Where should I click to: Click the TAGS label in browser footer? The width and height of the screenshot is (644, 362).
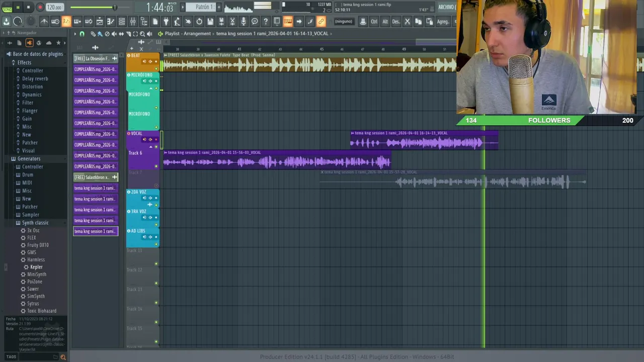(11, 357)
